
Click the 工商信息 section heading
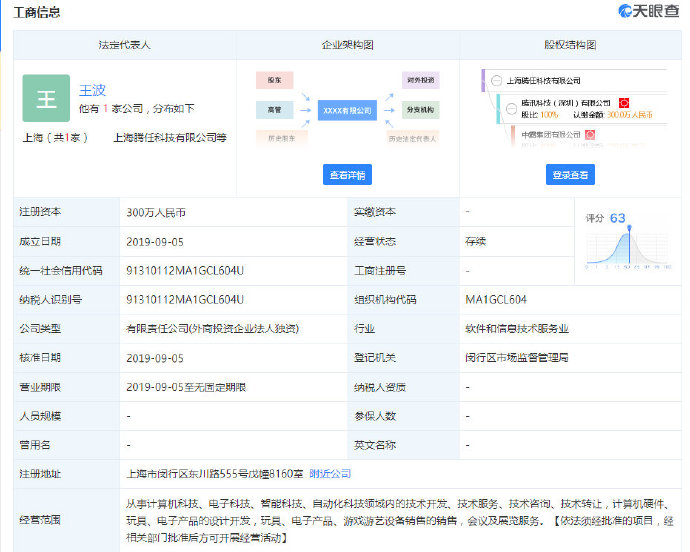point(37,12)
